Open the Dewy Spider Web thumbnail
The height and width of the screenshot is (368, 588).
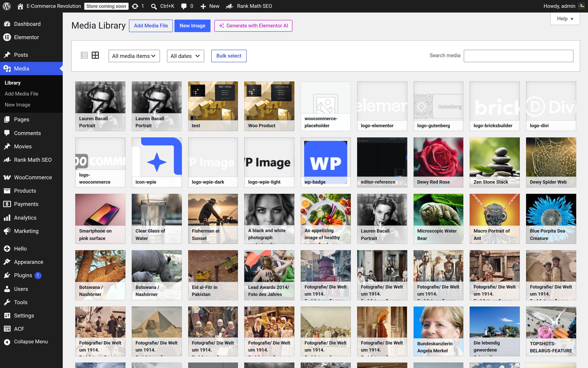tap(551, 162)
